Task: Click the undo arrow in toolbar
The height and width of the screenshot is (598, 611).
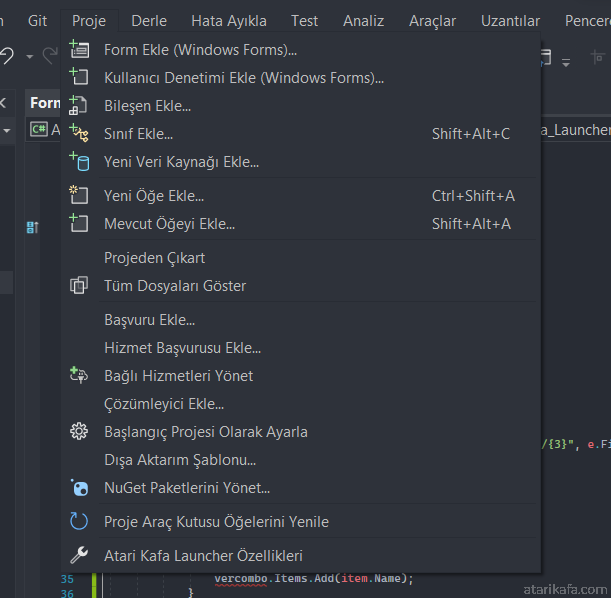Action: (x=7, y=56)
